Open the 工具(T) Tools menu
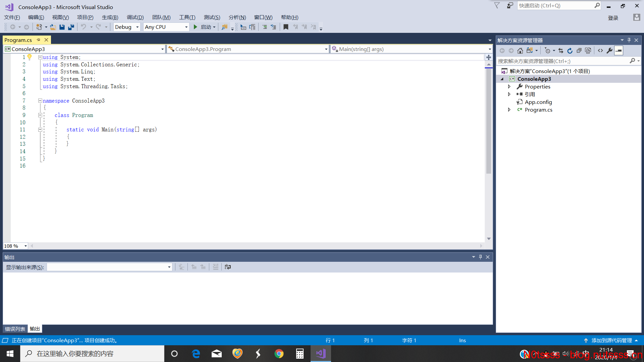The width and height of the screenshot is (644, 362). [187, 17]
